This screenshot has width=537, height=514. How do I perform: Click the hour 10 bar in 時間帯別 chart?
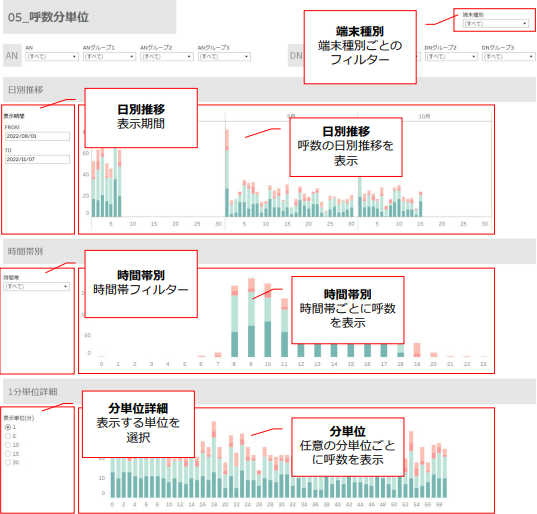click(268, 320)
